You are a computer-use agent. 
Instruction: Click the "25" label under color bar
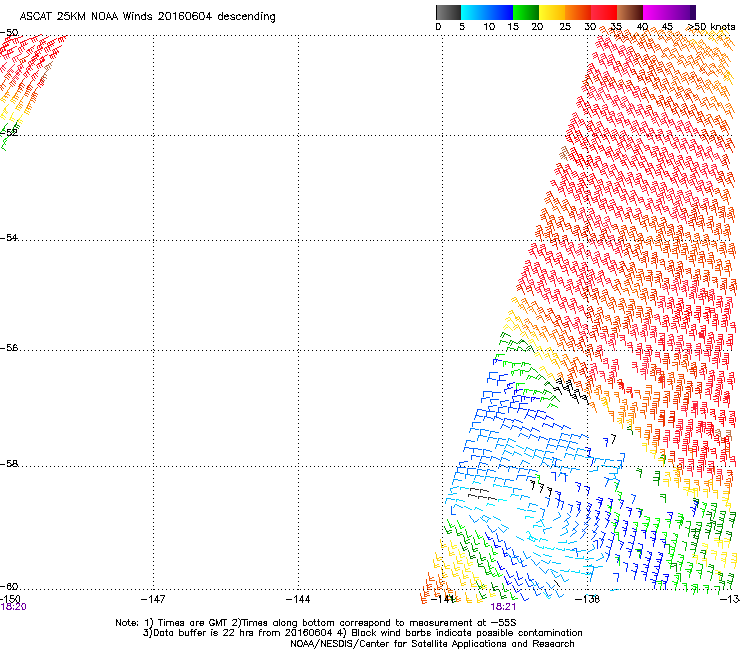pyautogui.click(x=565, y=27)
